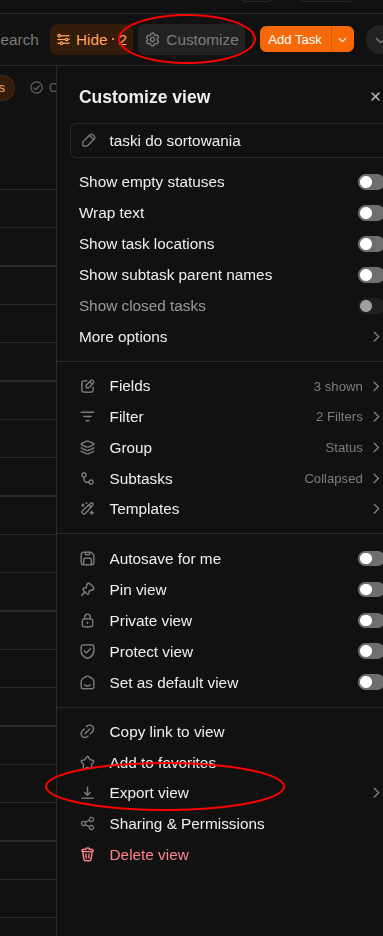Open the Add Task dropdown arrow

click(342, 39)
